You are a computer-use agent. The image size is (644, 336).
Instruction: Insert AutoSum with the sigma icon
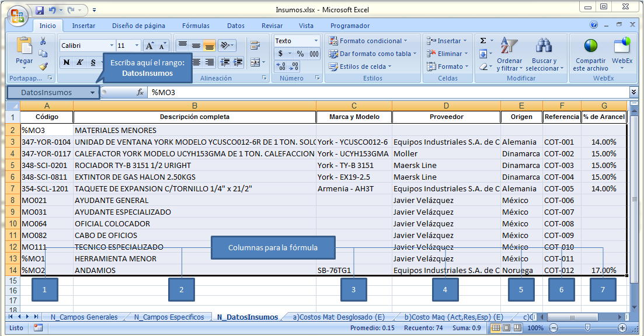(483, 41)
